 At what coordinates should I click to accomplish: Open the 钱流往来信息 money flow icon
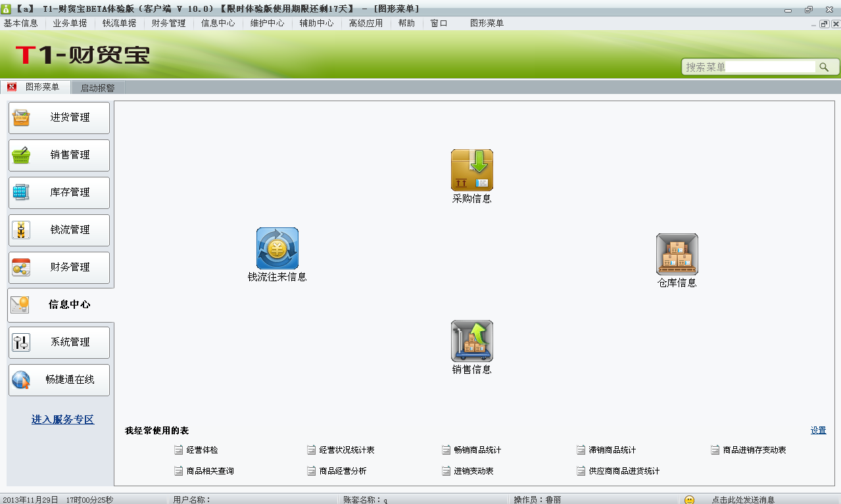277,248
